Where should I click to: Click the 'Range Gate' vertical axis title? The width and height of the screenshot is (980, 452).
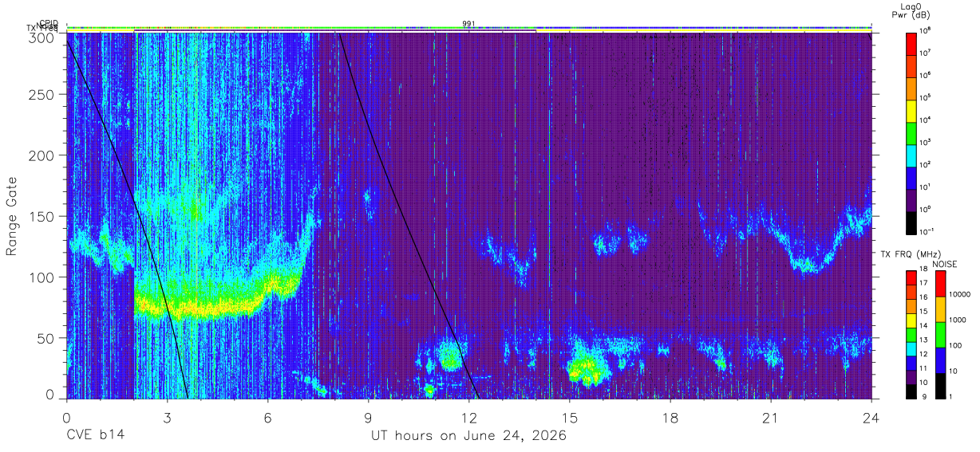point(11,215)
